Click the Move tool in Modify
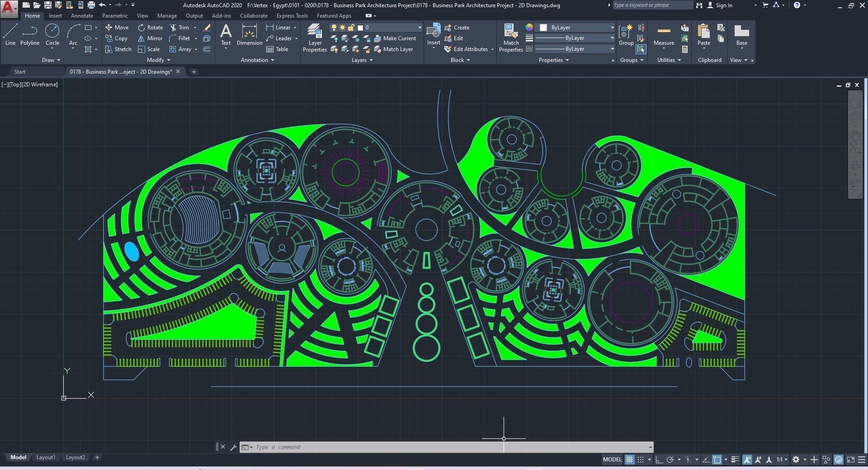Screen dimensions: 868x470 [117, 28]
